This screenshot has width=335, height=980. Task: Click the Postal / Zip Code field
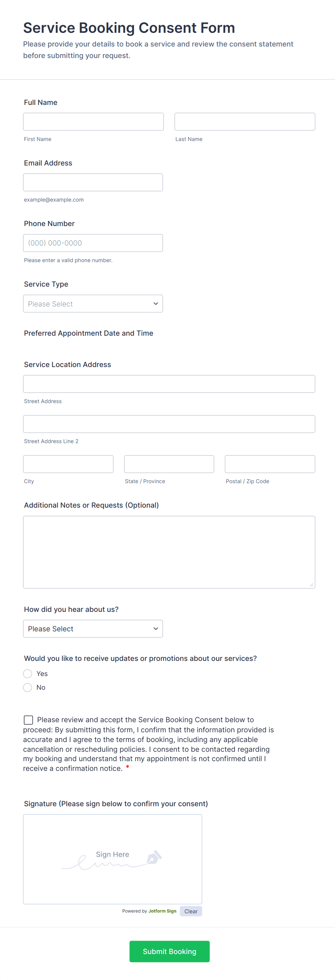[x=269, y=464]
